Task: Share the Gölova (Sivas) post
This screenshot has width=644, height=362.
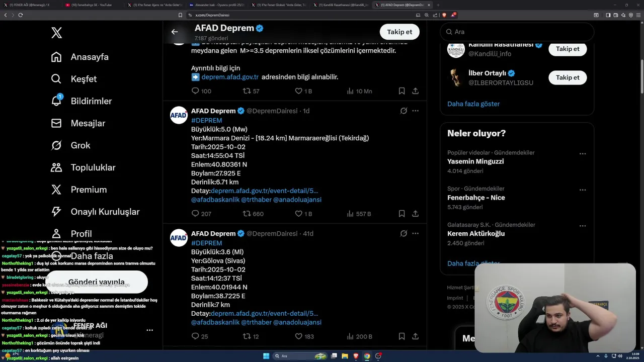Action: pyautogui.click(x=415, y=336)
